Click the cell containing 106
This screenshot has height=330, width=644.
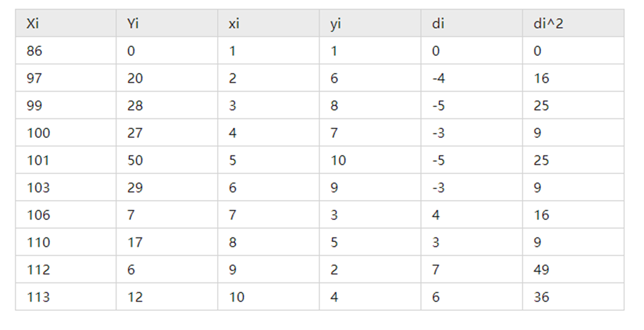(38, 215)
